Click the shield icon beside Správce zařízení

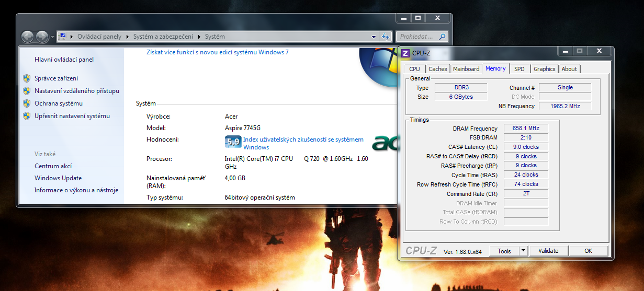[27, 78]
